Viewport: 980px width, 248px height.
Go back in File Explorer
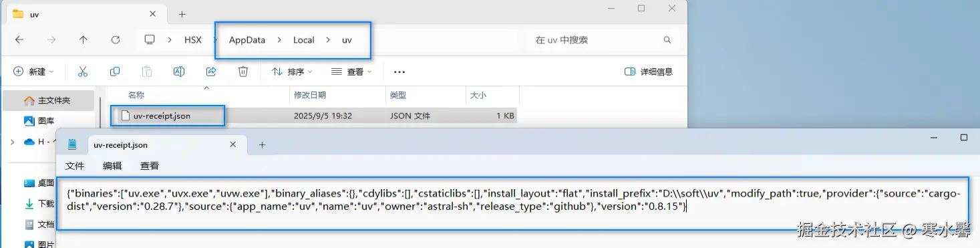point(19,40)
